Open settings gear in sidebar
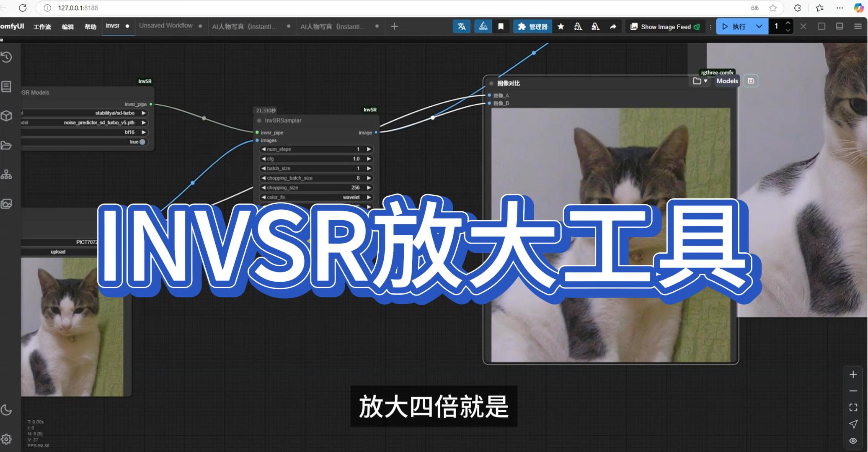The width and height of the screenshot is (868, 452). coord(6,439)
